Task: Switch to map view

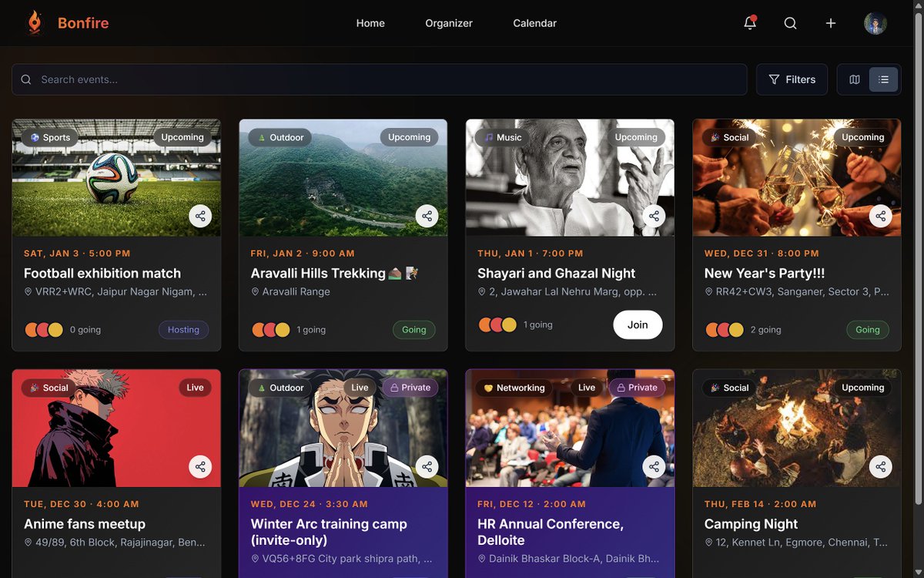Action: 855,79
